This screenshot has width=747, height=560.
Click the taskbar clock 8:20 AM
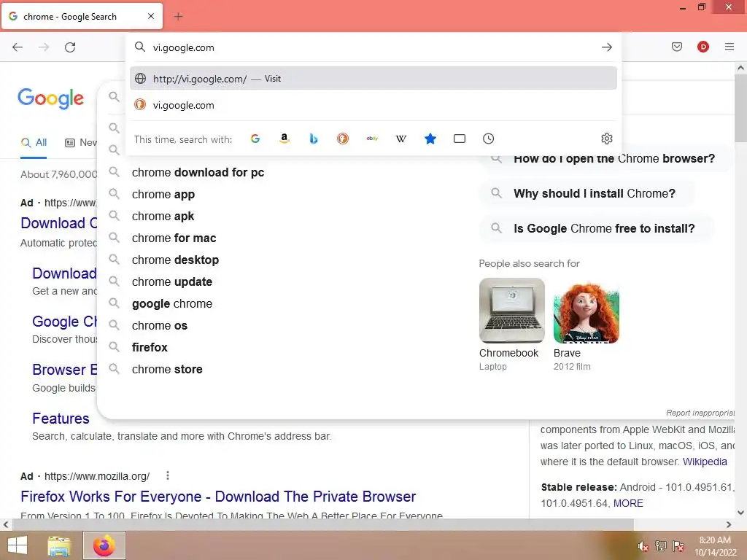tap(715, 545)
